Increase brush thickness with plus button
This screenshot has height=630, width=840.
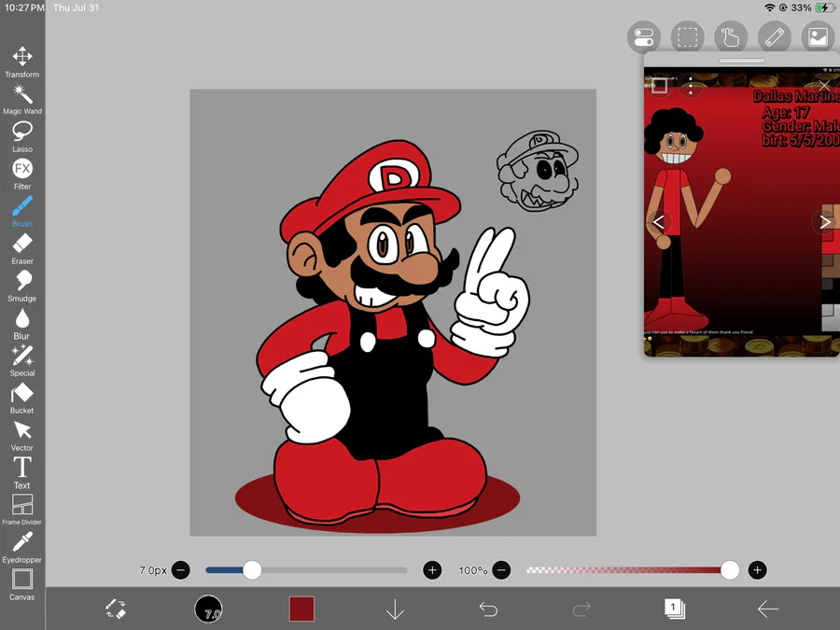click(x=432, y=570)
